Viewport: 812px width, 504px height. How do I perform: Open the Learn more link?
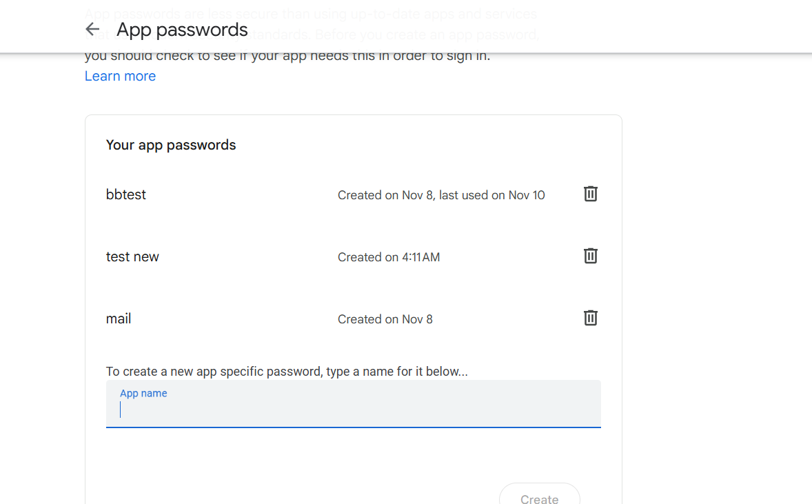120,76
